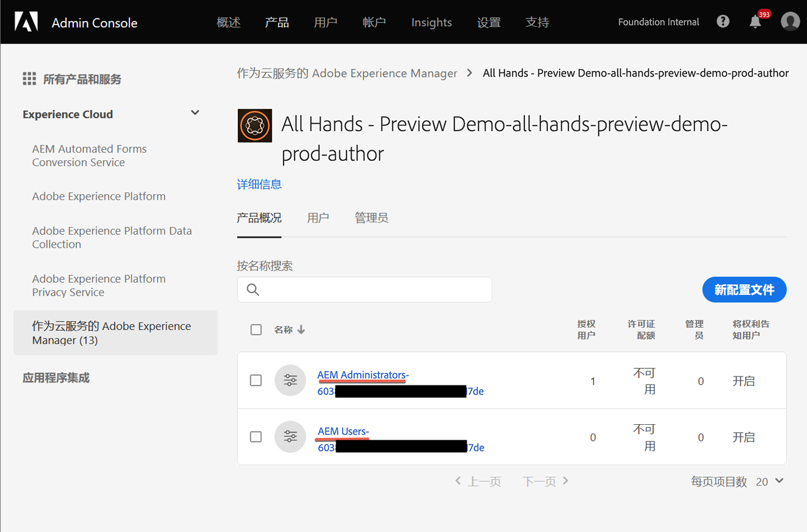Screen dimensions: 807x532
Task: Open the Insights menu
Action: point(432,22)
